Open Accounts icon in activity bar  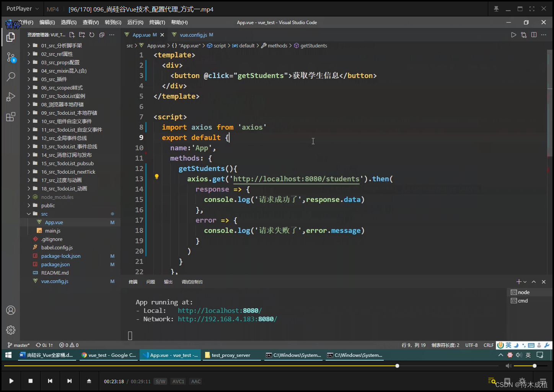11,310
